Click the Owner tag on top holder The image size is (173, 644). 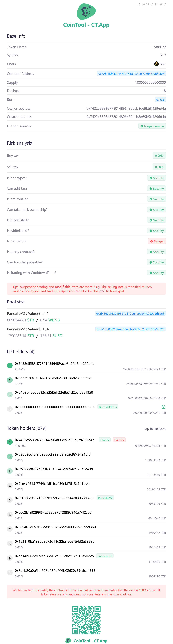[105, 440]
